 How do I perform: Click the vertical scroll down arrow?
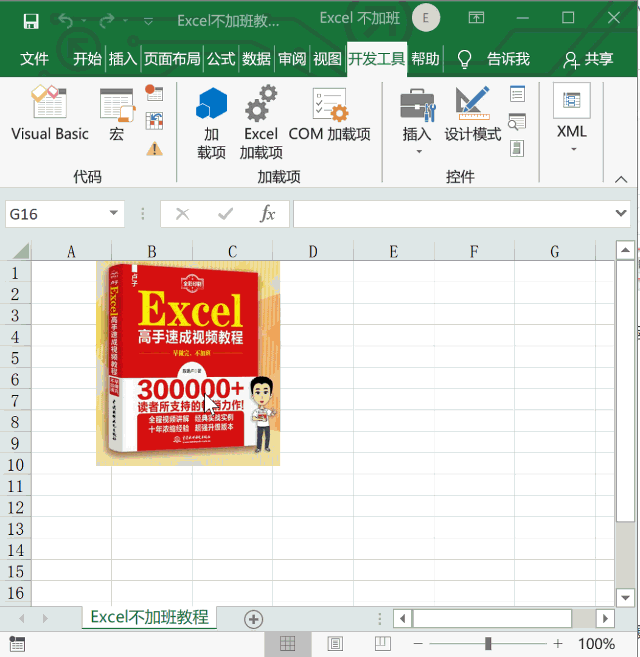(x=625, y=598)
